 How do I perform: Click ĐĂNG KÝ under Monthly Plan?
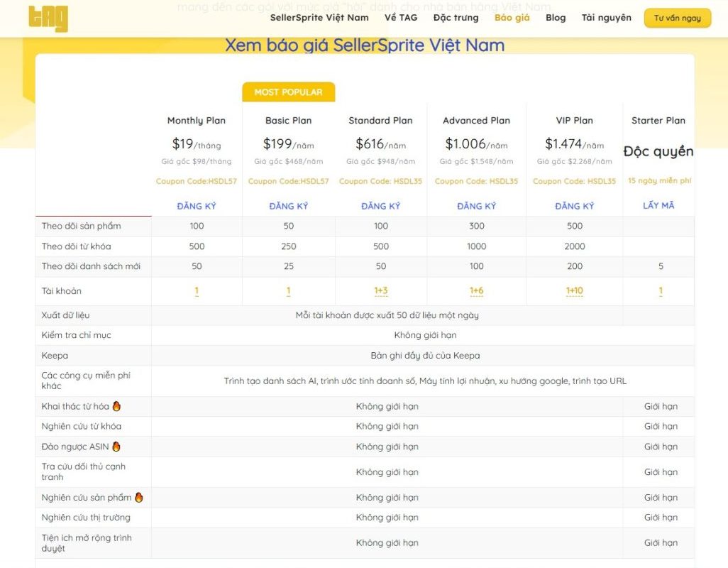click(197, 206)
